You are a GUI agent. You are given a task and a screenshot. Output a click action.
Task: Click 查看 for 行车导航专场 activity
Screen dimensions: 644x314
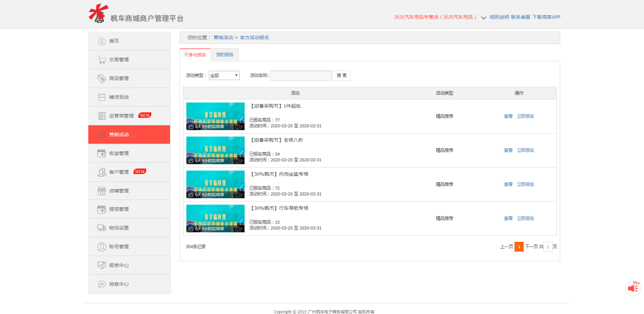click(x=508, y=218)
